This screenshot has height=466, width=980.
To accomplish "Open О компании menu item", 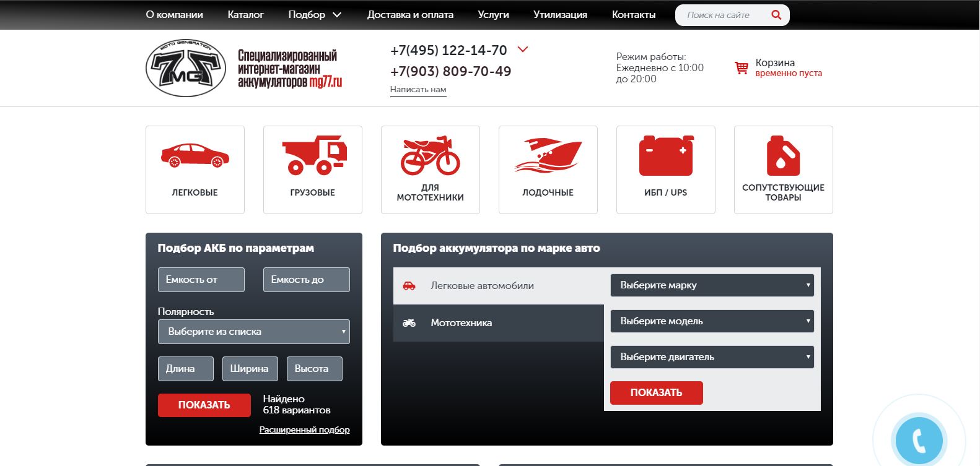I will pos(175,15).
